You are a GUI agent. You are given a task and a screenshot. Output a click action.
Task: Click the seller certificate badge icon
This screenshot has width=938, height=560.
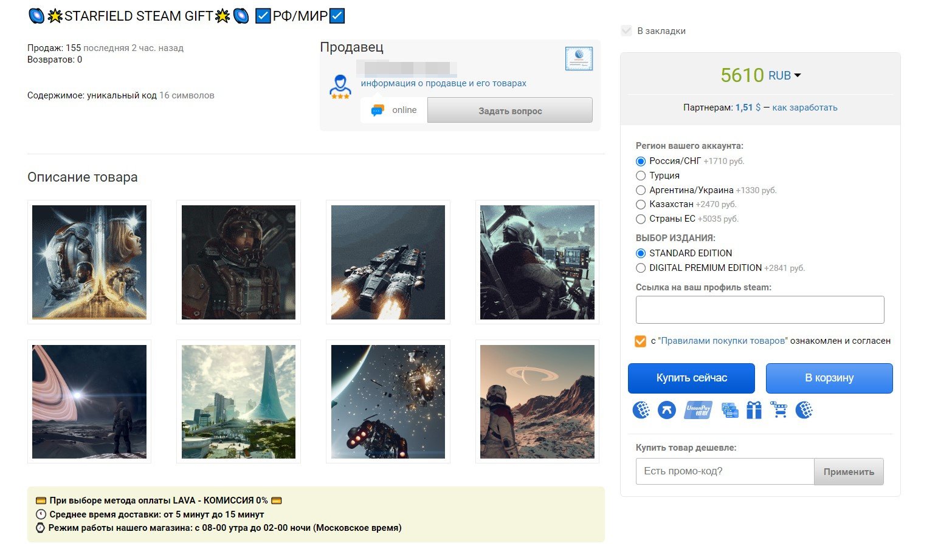(x=579, y=59)
